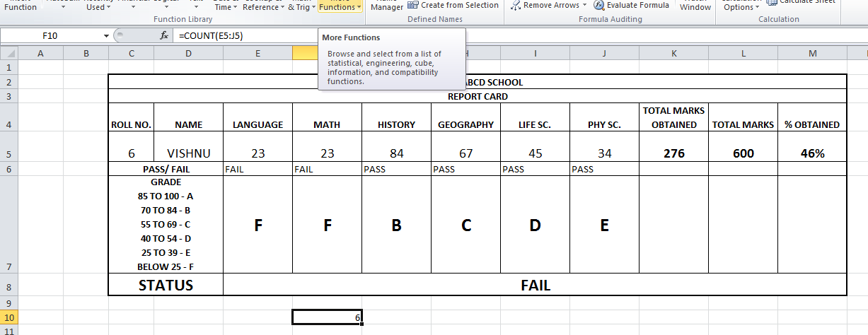Select the Geography marks cell showing 67
The image size is (868, 335).
pos(465,147)
